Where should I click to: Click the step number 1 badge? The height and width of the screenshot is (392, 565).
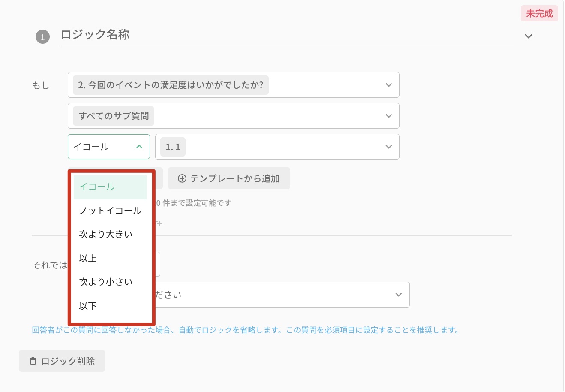click(x=42, y=37)
